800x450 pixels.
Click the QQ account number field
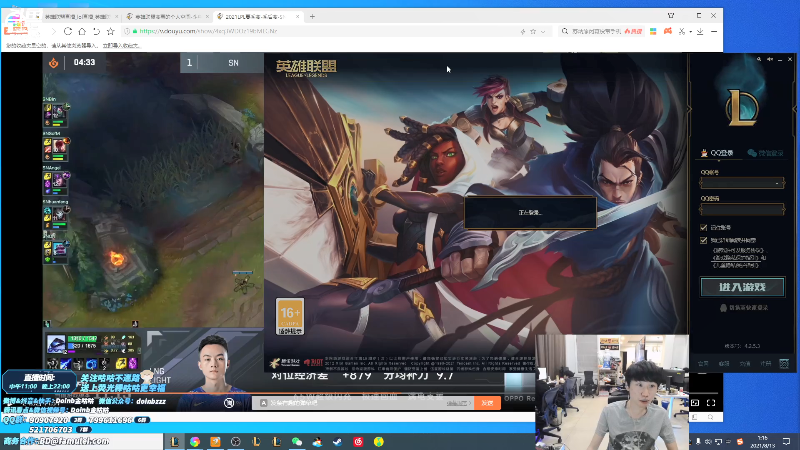pos(742,183)
